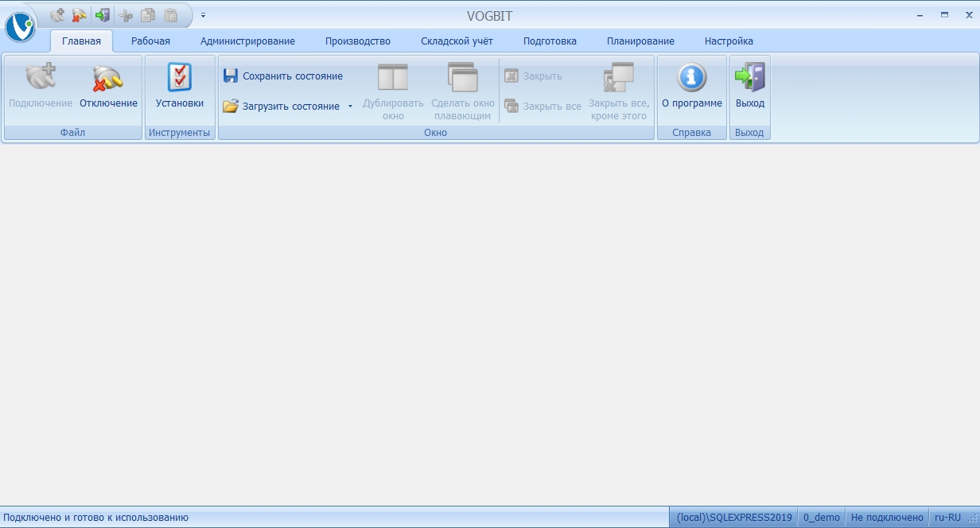The height and width of the screenshot is (528, 980).
Task: Click the Закрыть button in the Окно group
Action: [x=534, y=76]
